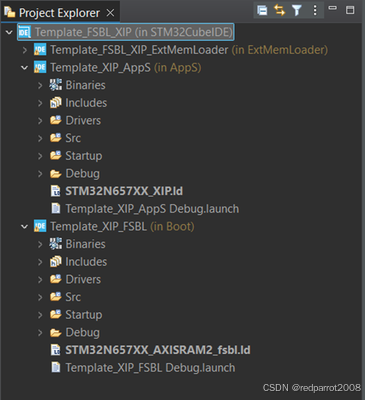Screen dimensions: 365x400
Task: Select Includes label under Template_XIP_FSBL
Action: [x=86, y=262]
